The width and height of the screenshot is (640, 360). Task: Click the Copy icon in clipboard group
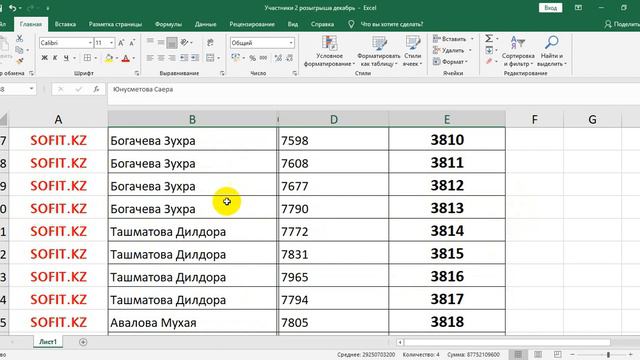(19, 50)
